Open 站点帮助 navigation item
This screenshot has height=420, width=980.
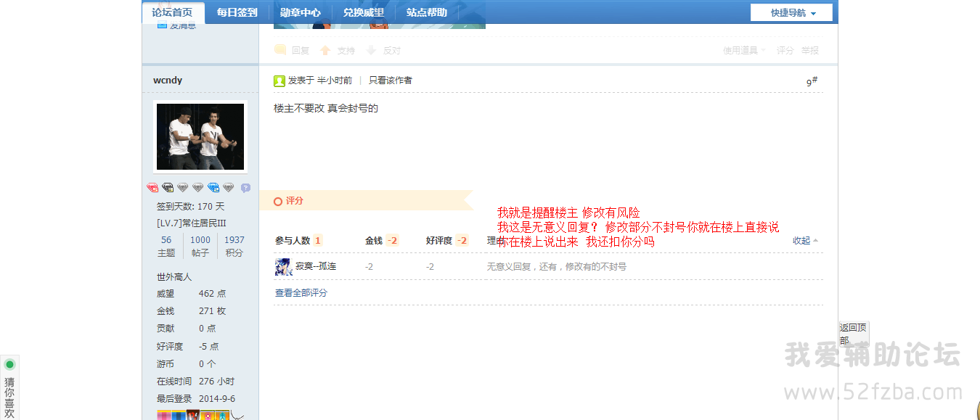(x=426, y=12)
